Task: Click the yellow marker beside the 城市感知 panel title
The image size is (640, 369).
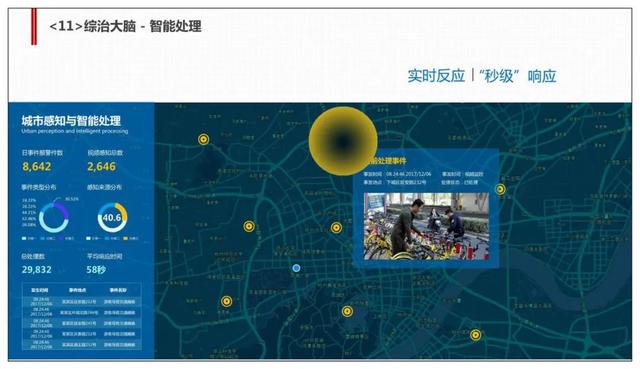Action: tap(203, 140)
